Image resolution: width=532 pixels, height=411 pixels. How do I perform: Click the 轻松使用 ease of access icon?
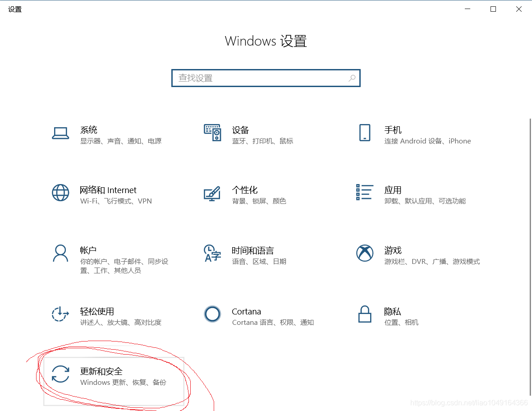coord(60,314)
